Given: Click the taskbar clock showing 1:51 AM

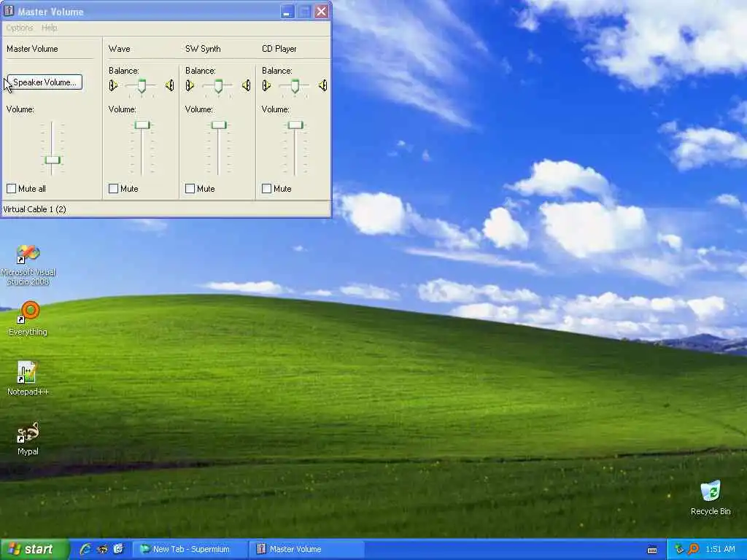Looking at the screenshot, I should (720, 549).
